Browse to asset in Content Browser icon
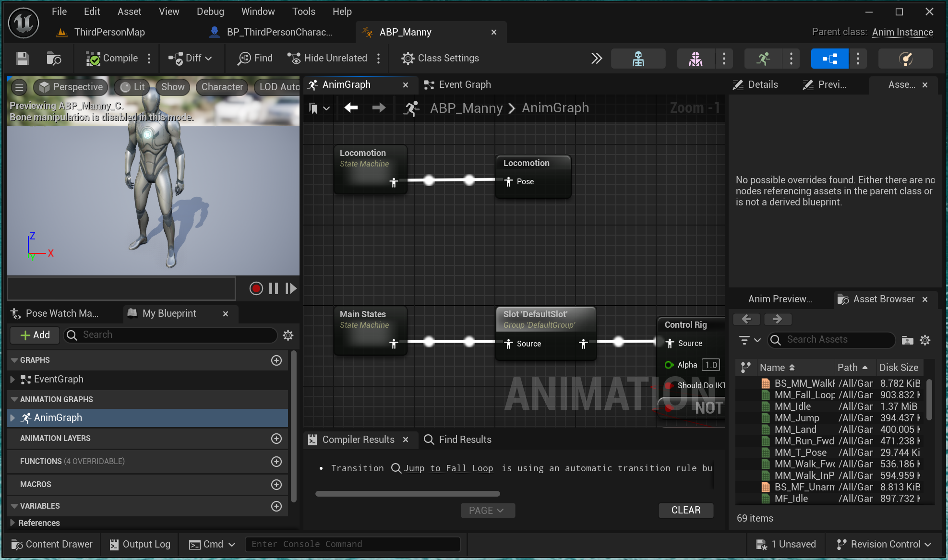This screenshot has height=560, width=948. coord(54,59)
